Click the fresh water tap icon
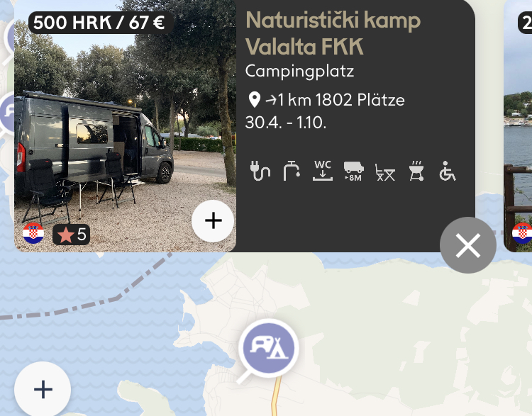This screenshot has height=416, width=532. pos(292,171)
